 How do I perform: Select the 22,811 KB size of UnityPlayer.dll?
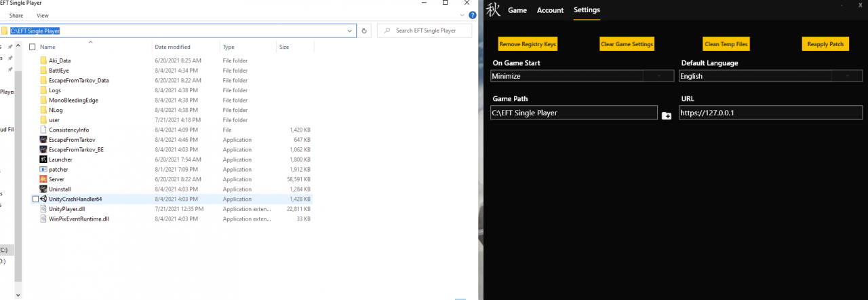[x=298, y=209]
